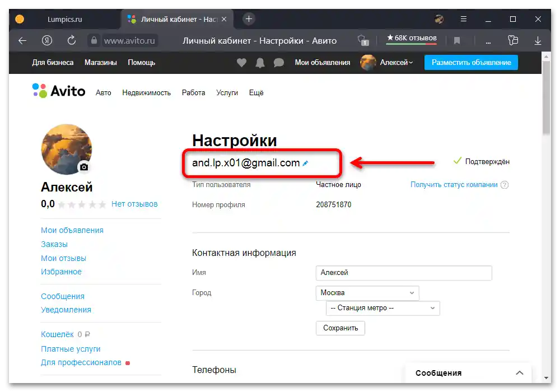Image resolution: width=560 pixels, height=392 pixels.
Task: Click the Имя input field
Action: (x=404, y=273)
